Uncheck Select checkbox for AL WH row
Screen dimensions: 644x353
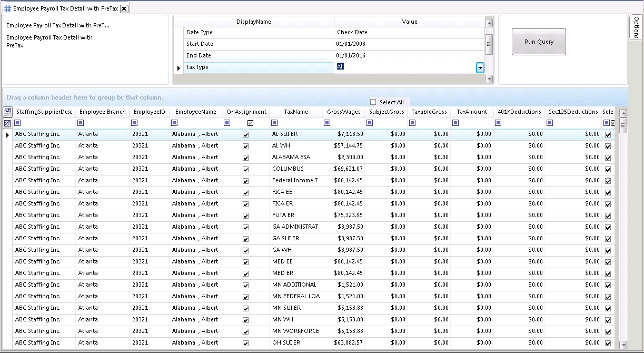coord(608,146)
